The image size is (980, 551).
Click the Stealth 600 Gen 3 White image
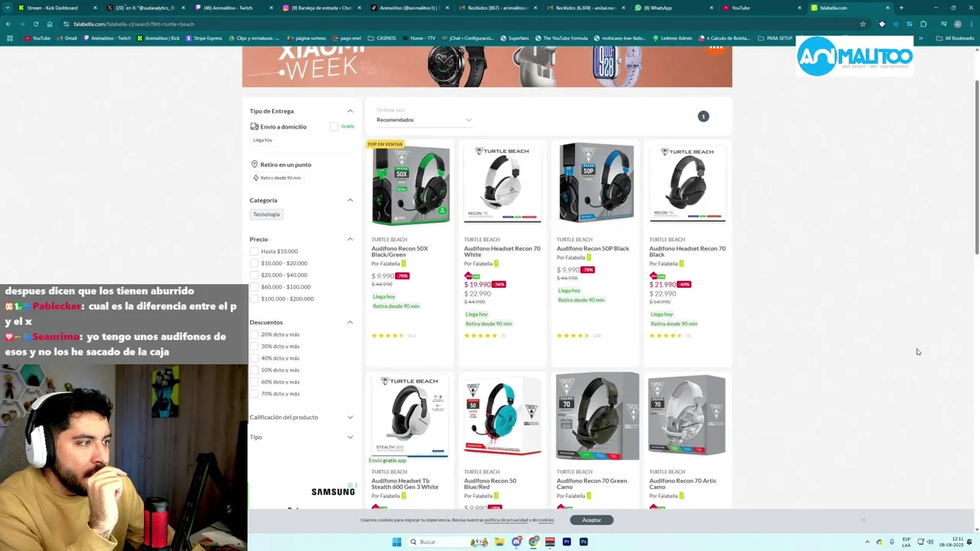pyautogui.click(x=410, y=416)
